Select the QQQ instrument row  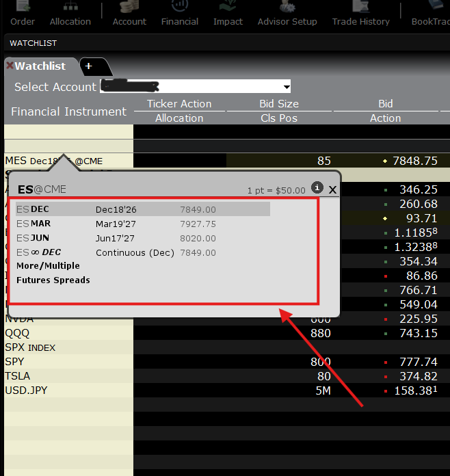(68, 333)
